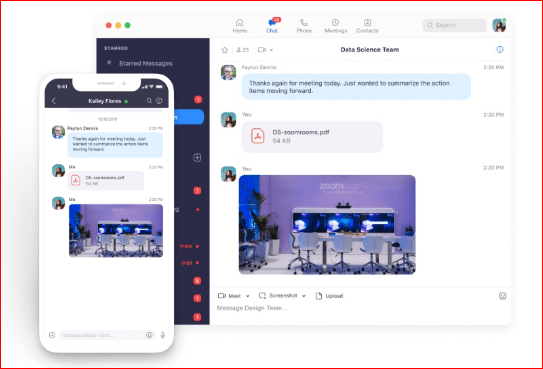Click the Message Design Team input in desktop
This screenshot has height=369, width=543.
360,308
